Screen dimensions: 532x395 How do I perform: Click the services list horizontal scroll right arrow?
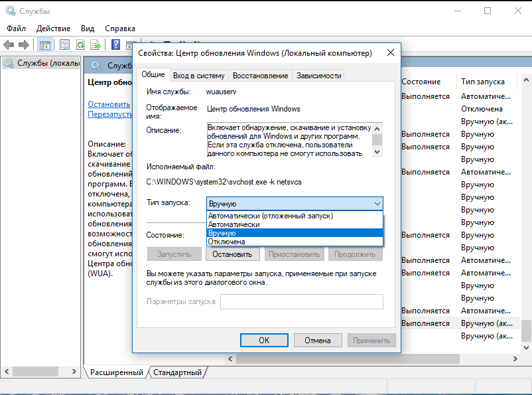(x=515, y=358)
